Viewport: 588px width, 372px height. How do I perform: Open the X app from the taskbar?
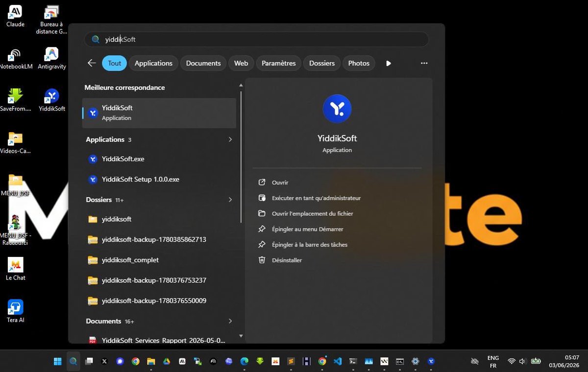[x=104, y=361]
